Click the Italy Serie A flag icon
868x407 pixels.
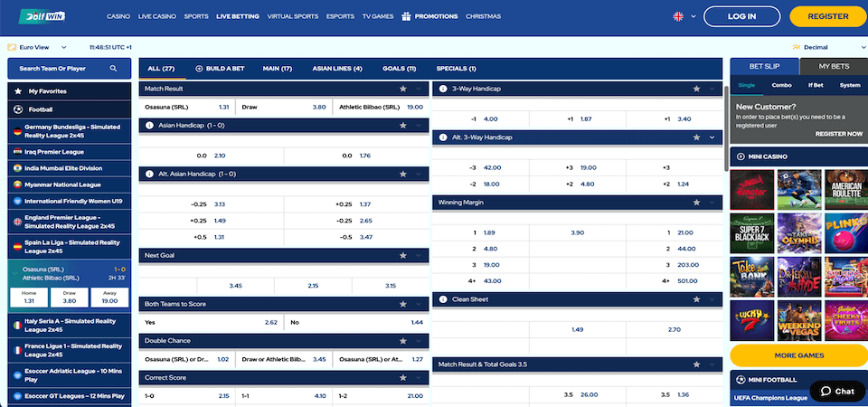pyautogui.click(x=18, y=325)
